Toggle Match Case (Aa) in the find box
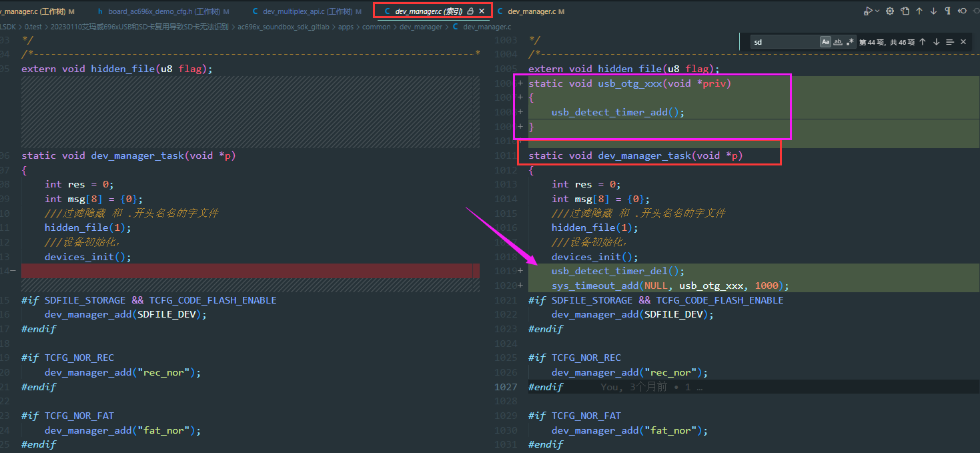Image resolution: width=980 pixels, height=453 pixels. [x=825, y=41]
